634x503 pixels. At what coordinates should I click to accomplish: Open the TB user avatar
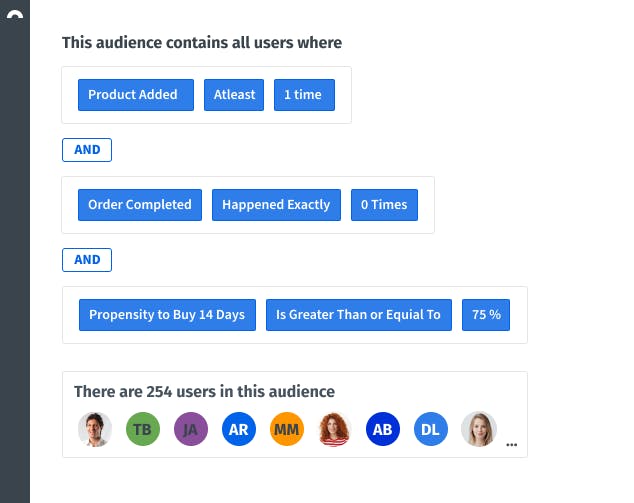pyautogui.click(x=143, y=430)
